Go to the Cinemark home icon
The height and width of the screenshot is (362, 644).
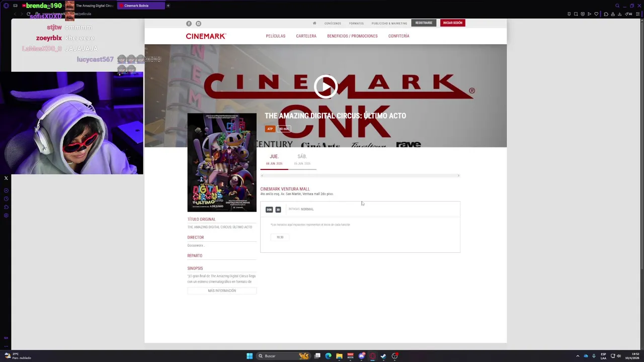(314, 23)
